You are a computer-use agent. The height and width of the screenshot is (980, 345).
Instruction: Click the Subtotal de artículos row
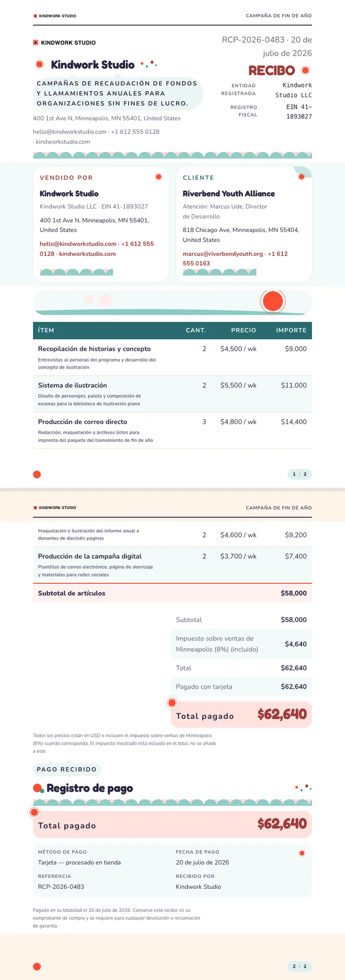point(172,593)
